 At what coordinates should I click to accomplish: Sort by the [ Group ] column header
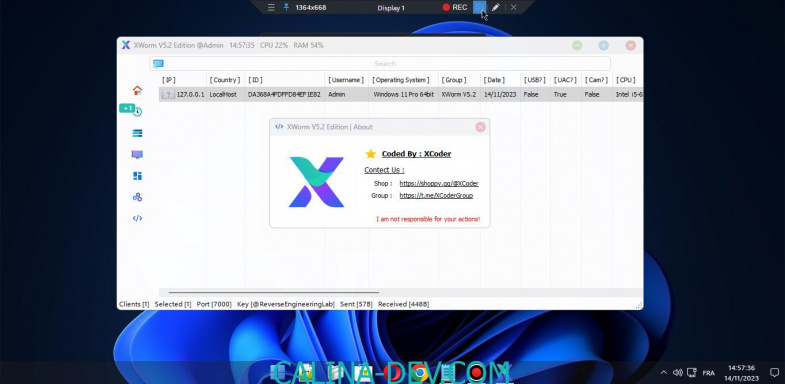454,80
